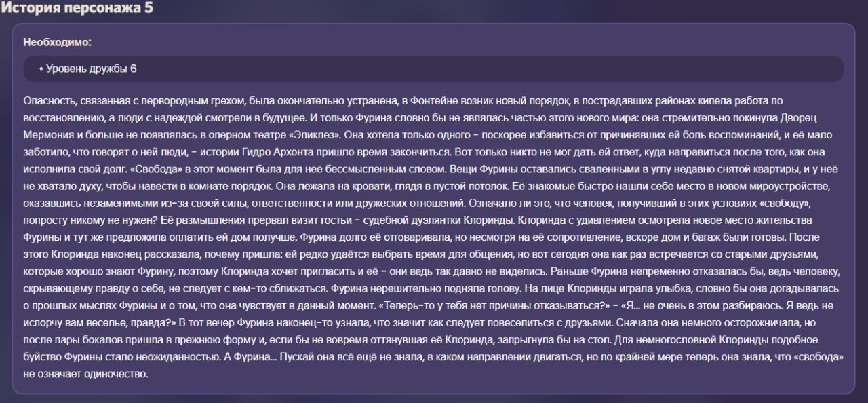Click the "Необходимо:" label
Screen dimensions: 868x403
click(x=57, y=42)
